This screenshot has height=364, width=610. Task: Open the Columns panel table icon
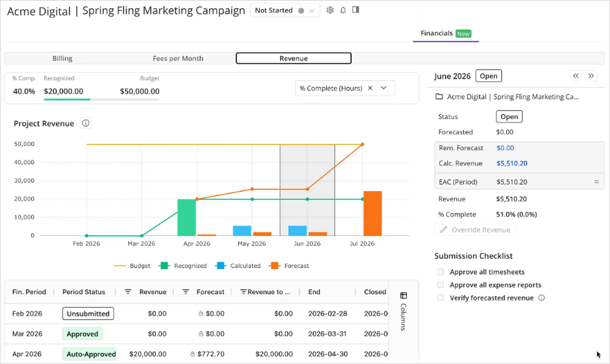(403, 296)
